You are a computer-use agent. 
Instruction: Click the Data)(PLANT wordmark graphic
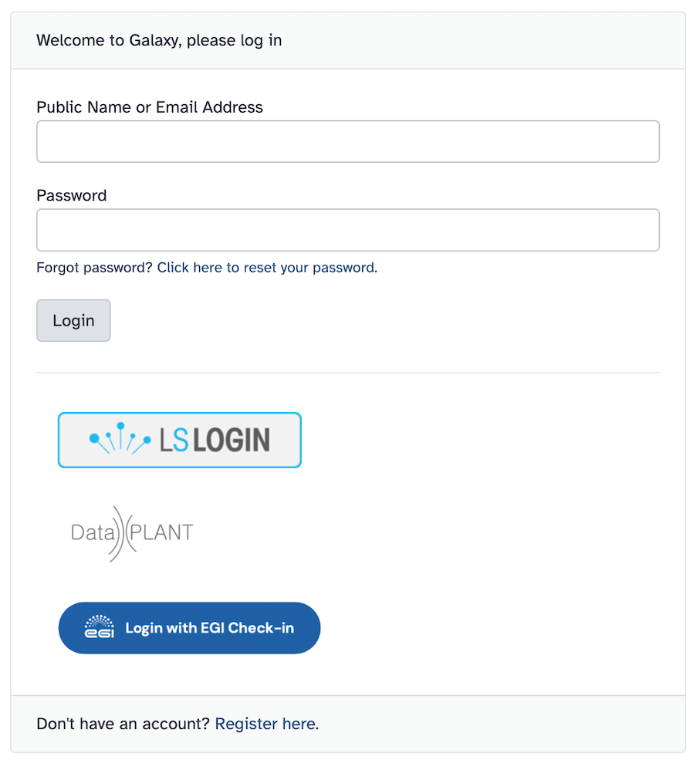tap(131, 531)
